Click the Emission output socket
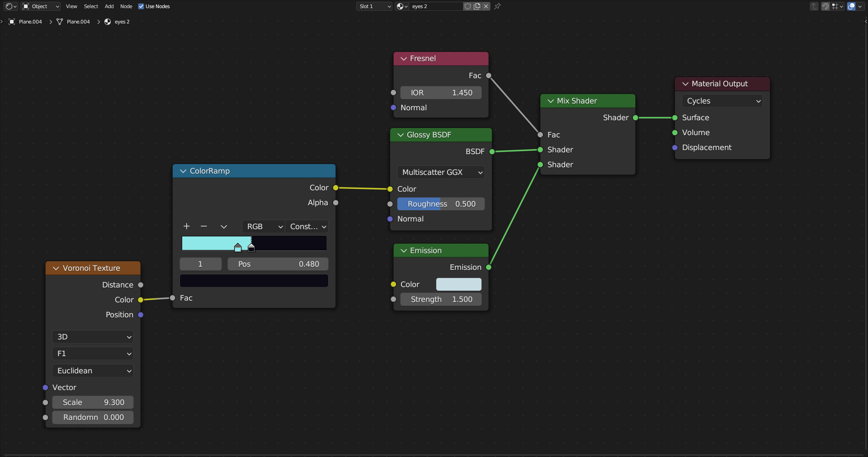The image size is (868, 457). [489, 267]
